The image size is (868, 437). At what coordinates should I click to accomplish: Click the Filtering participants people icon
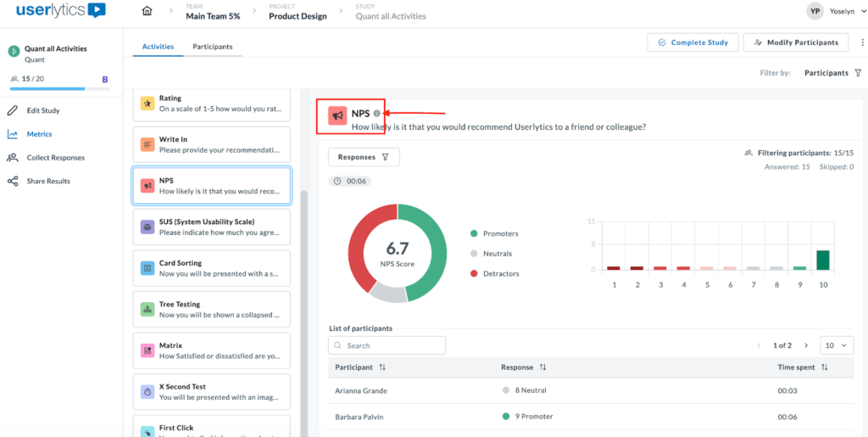tap(748, 153)
